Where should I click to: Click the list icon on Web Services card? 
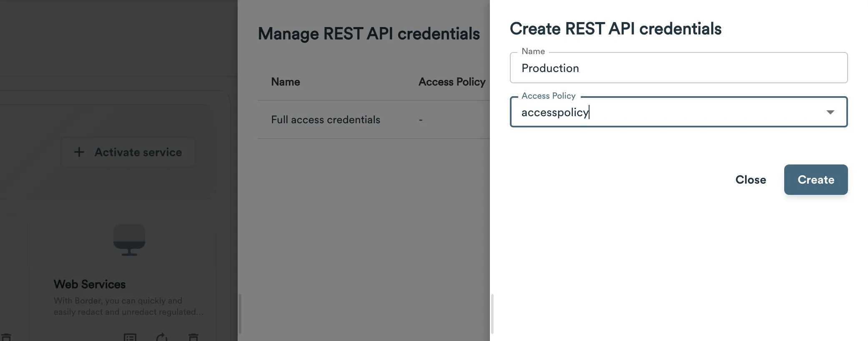tap(130, 337)
